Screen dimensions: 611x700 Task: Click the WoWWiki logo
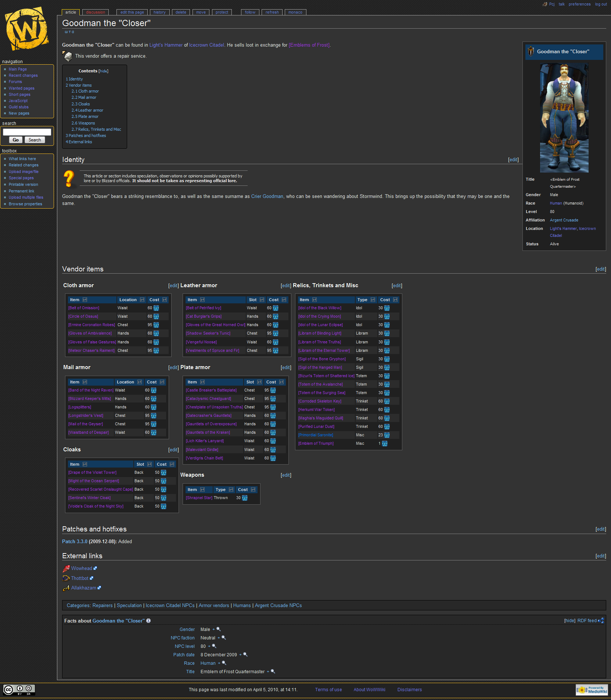(x=27, y=29)
